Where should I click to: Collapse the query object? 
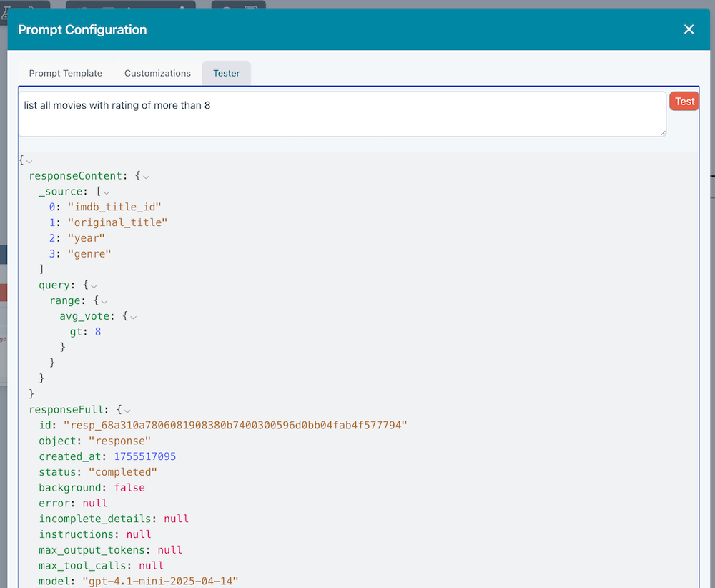pos(94,285)
